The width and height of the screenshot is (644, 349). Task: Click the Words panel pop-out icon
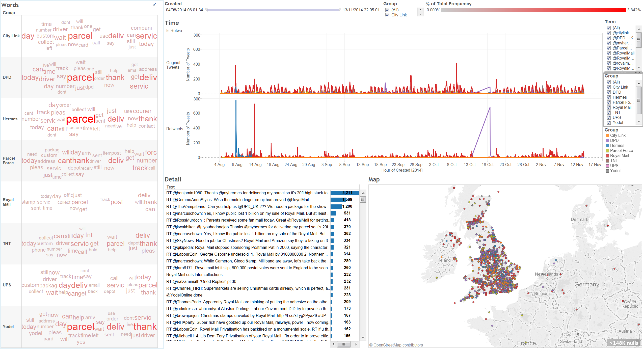coord(154,5)
